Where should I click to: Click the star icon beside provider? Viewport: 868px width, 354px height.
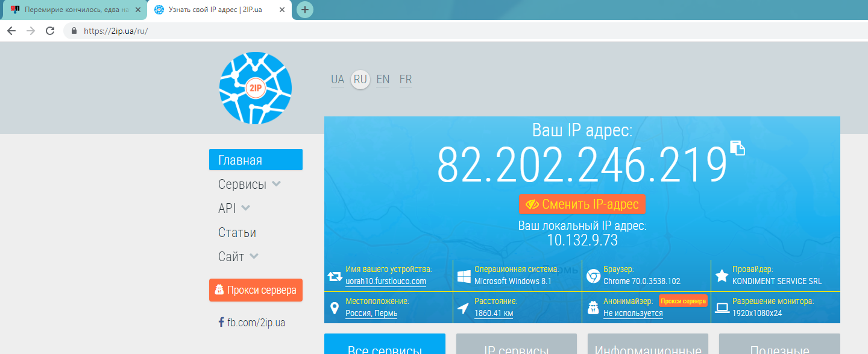point(722,276)
